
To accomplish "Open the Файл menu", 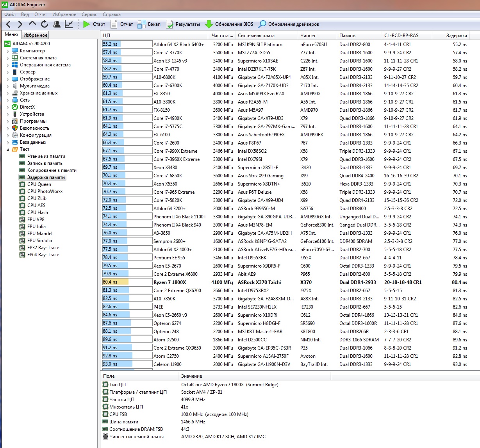I will 10,14.
